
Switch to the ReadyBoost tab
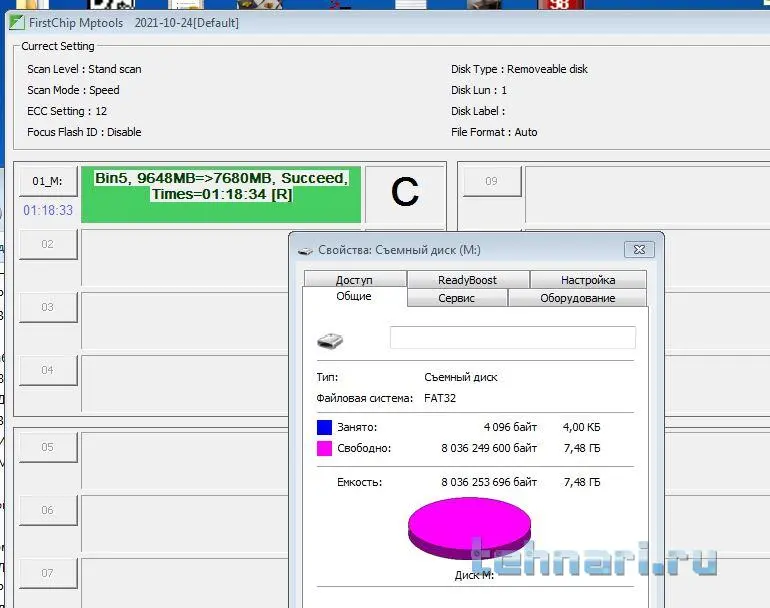(468, 279)
